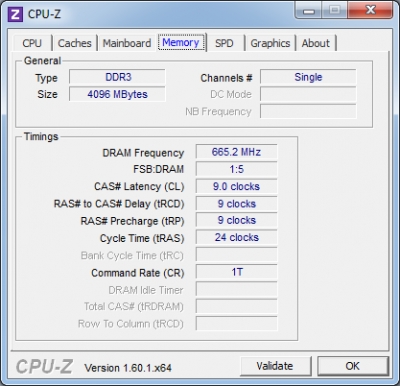The height and width of the screenshot is (386, 400).
Task: Click the DRAM Frequency value 665.2 MHz
Action: [x=236, y=152]
